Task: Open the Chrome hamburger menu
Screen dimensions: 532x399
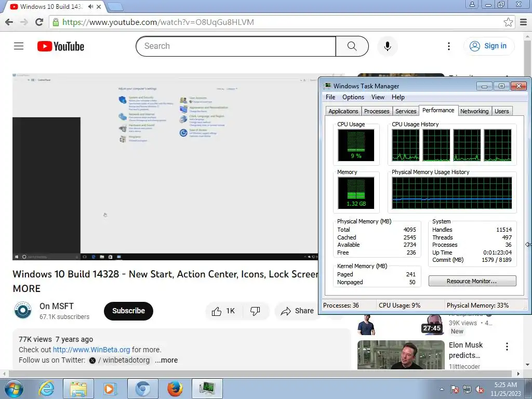Action: coord(524,22)
